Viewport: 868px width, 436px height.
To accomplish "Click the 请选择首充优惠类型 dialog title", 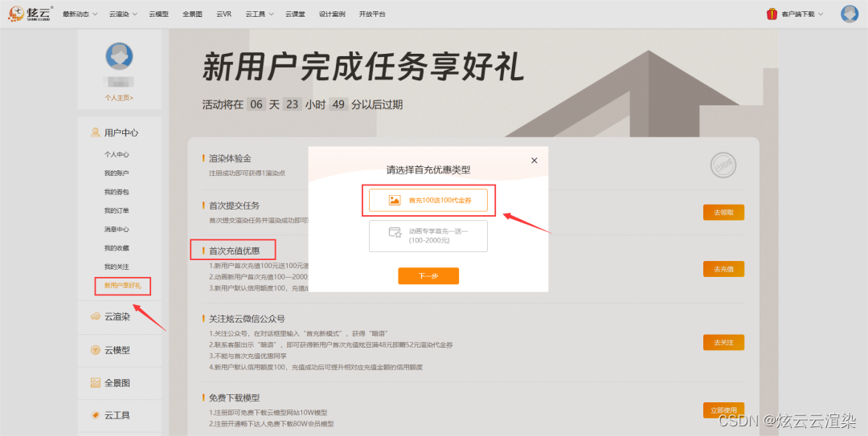I will point(428,170).
